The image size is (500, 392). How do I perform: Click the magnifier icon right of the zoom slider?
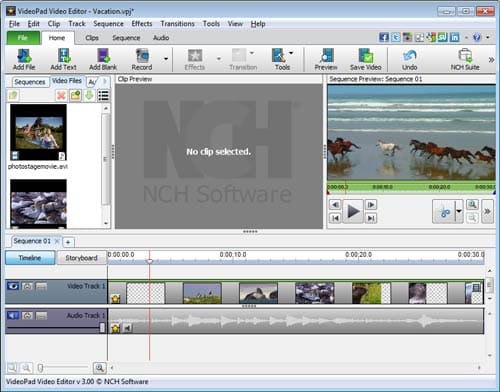(x=99, y=368)
